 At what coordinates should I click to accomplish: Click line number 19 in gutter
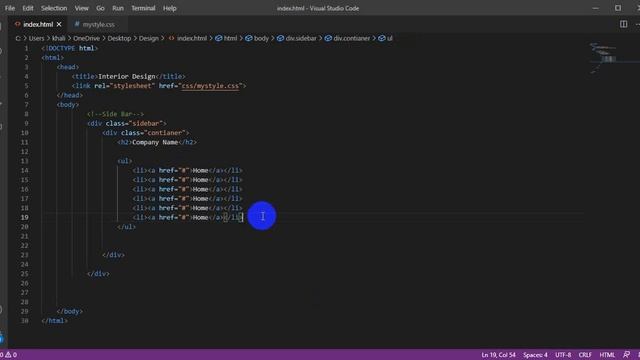click(24, 217)
